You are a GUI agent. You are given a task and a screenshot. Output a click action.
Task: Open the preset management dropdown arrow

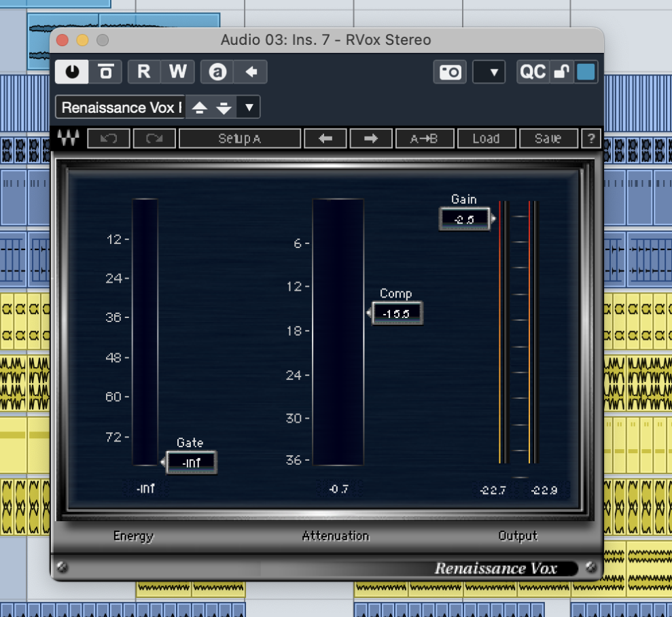pos(249,107)
